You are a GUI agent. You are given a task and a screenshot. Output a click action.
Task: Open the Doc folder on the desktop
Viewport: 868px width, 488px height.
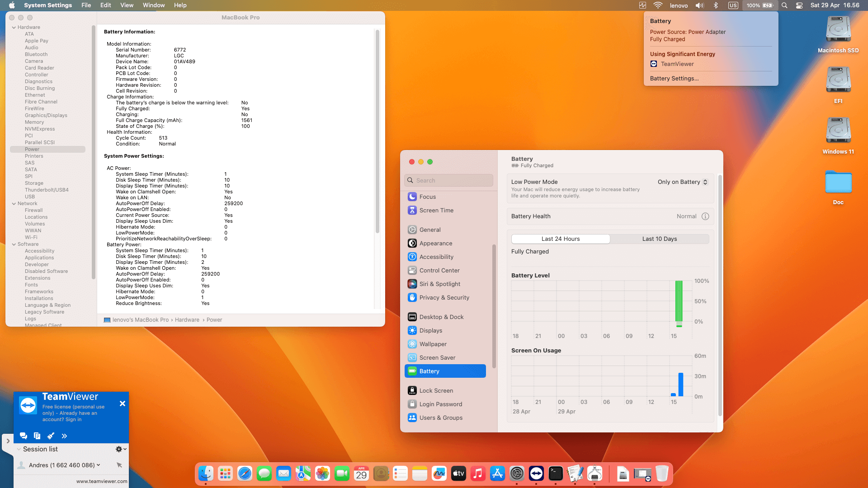[x=838, y=187]
